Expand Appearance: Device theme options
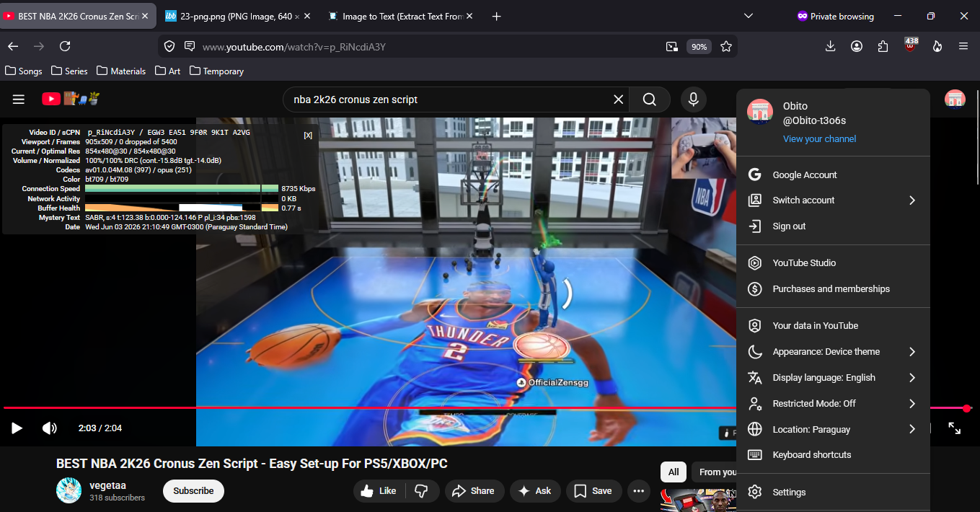This screenshot has height=512, width=980. pyautogui.click(x=833, y=352)
